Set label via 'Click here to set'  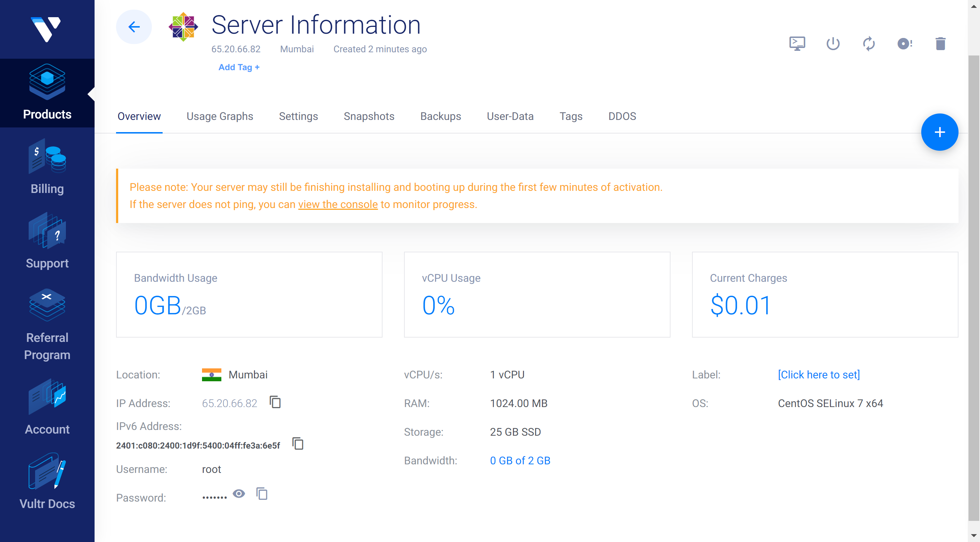818,375
